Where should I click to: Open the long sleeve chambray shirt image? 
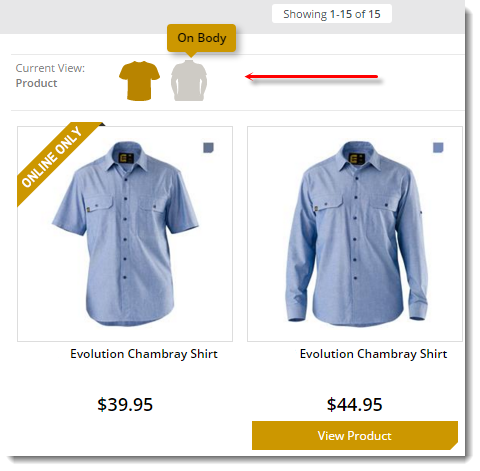coord(355,234)
